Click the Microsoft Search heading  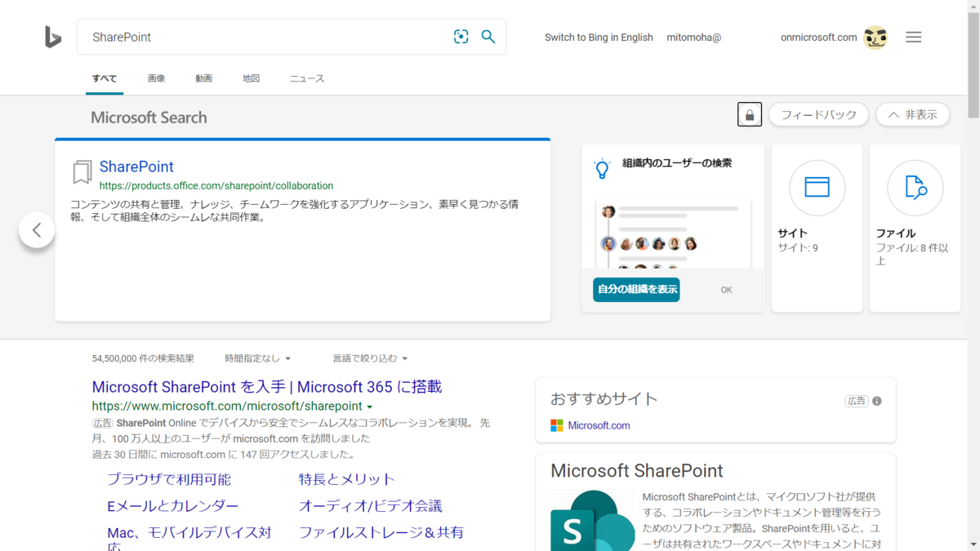pos(149,118)
